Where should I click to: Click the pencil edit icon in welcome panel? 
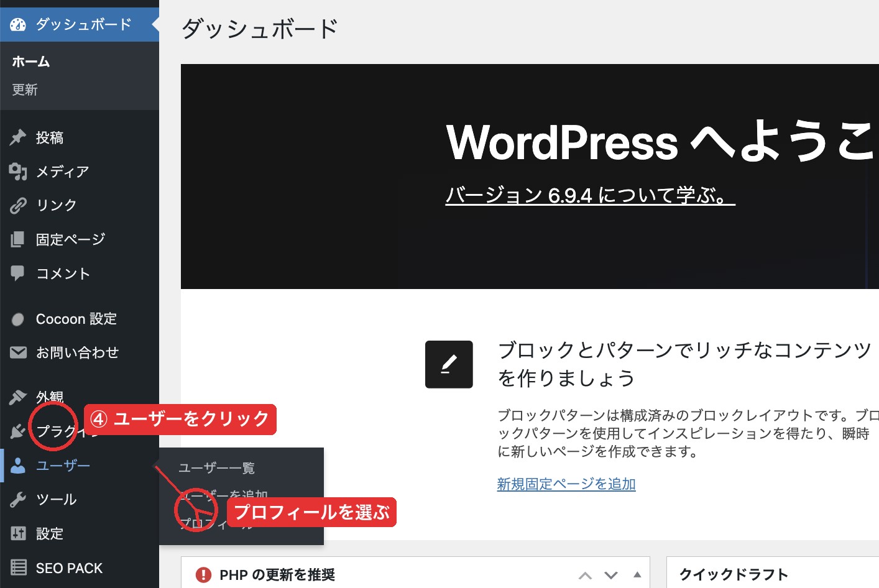pos(449,364)
